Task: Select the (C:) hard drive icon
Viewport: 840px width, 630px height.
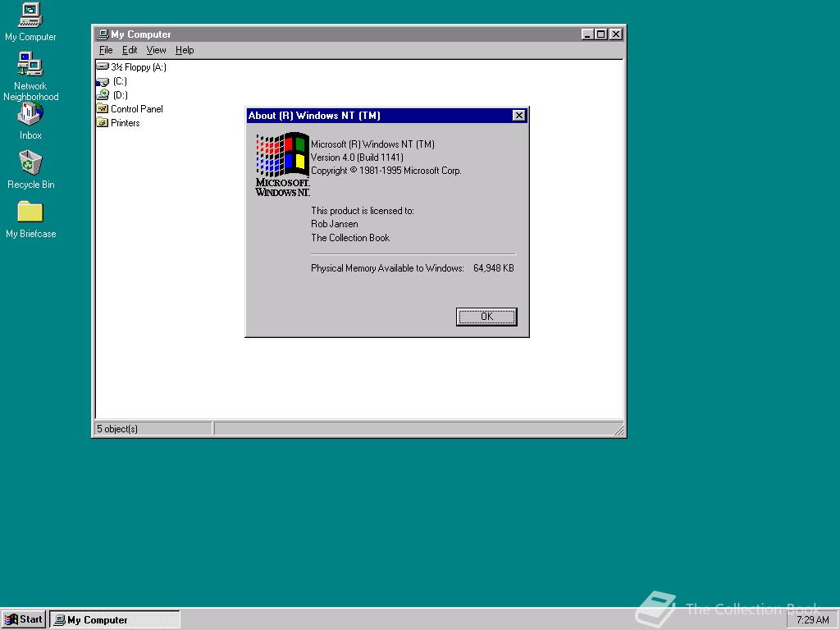Action: [103, 81]
